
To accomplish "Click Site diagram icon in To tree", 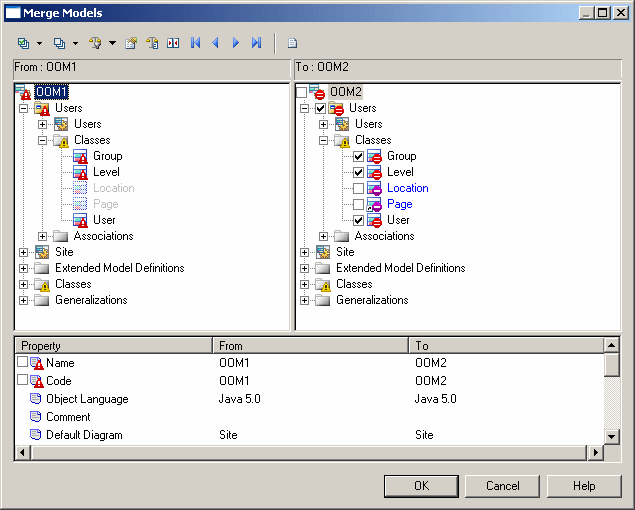I will [x=323, y=252].
